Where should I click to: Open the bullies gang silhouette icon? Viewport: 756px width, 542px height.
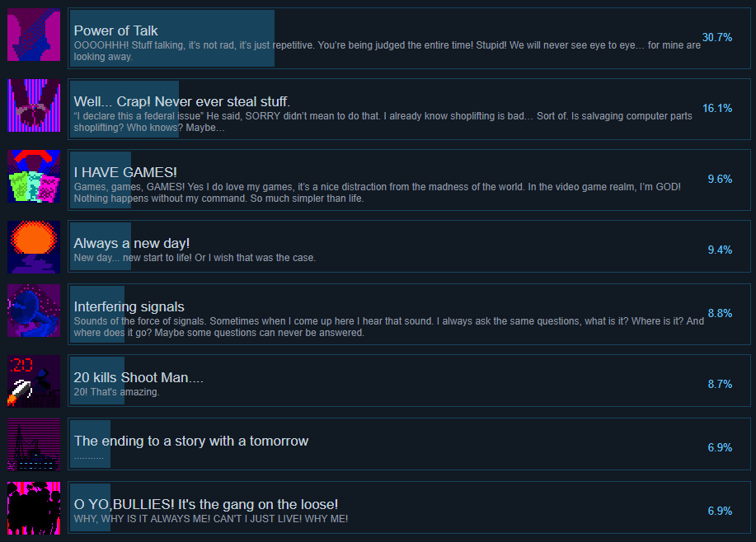[x=34, y=508]
